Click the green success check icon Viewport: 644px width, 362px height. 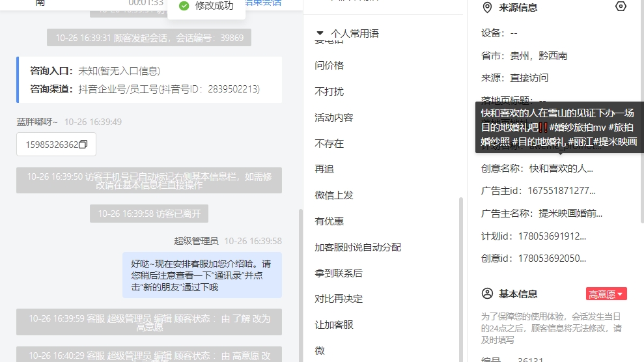[x=184, y=6]
